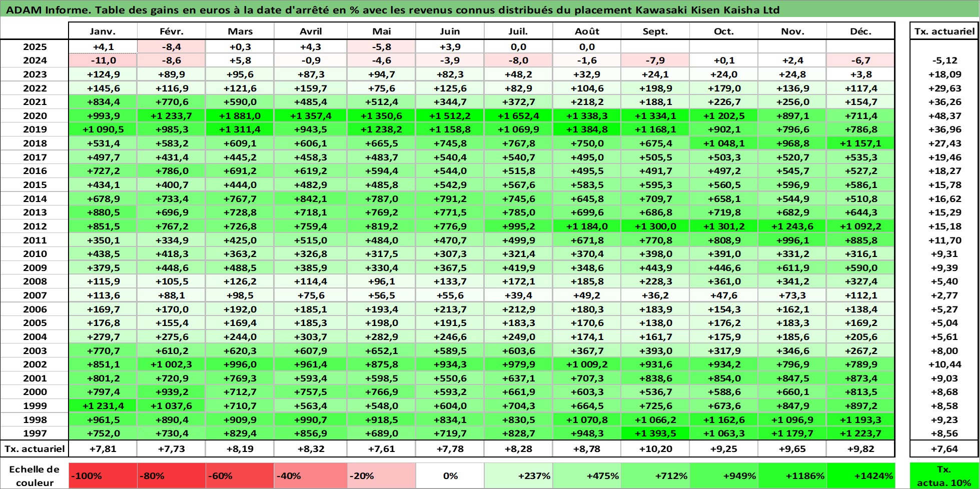Click cell value +834,4 in Janv. 2021
This screenshot has width=980, height=489.
(103, 102)
